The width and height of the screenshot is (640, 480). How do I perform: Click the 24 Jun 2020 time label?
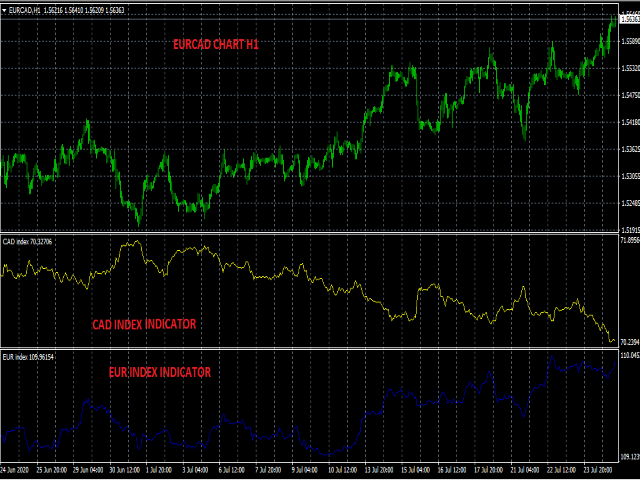13,469
